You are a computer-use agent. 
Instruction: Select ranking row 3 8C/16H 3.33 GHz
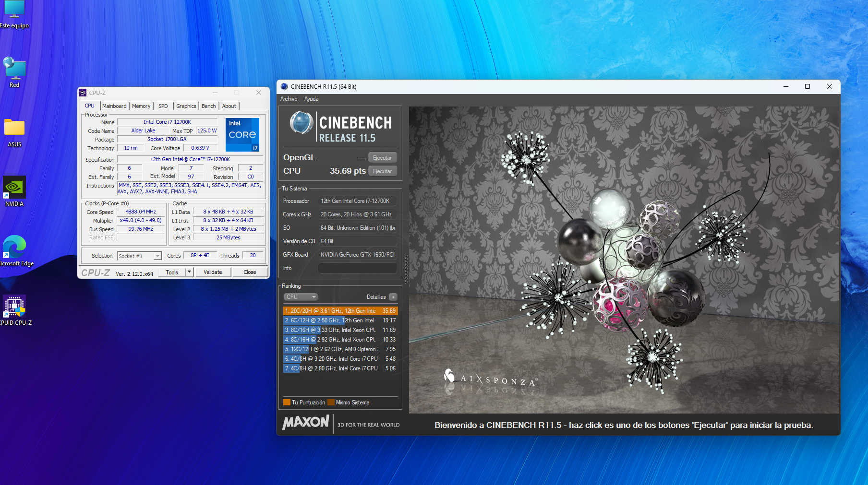(340, 330)
